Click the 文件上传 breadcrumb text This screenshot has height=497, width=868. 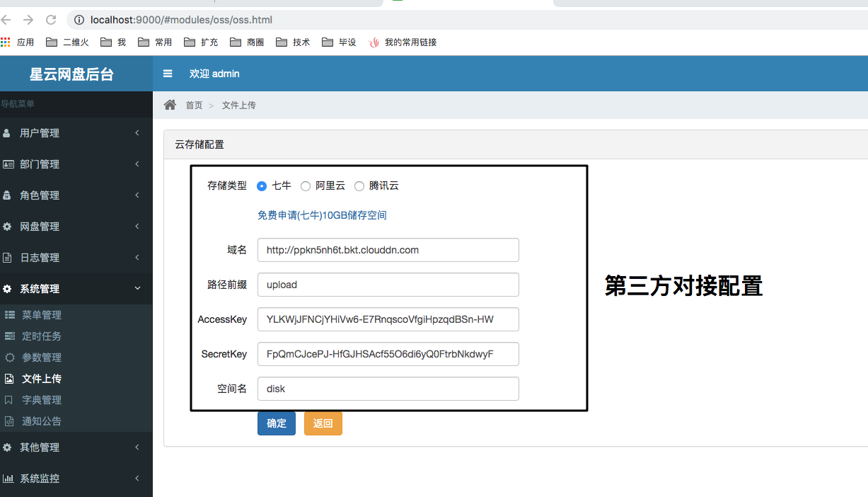pyautogui.click(x=239, y=105)
